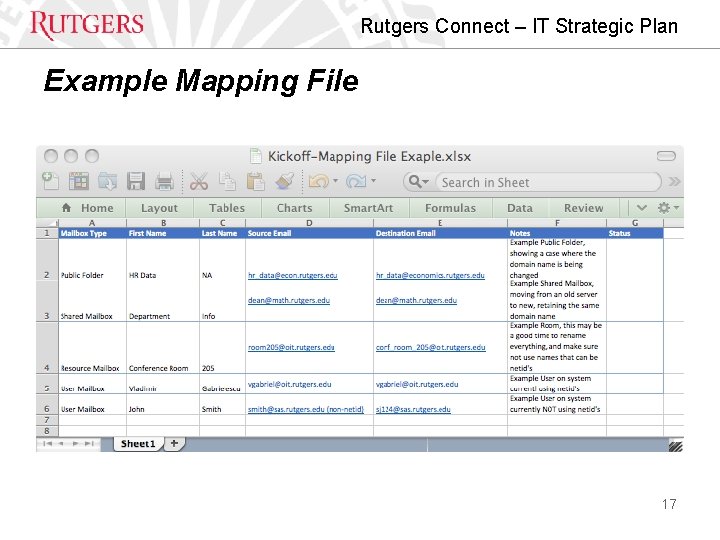Open the Tables ribbon tab
The height and width of the screenshot is (540, 720).
point(227,208)
